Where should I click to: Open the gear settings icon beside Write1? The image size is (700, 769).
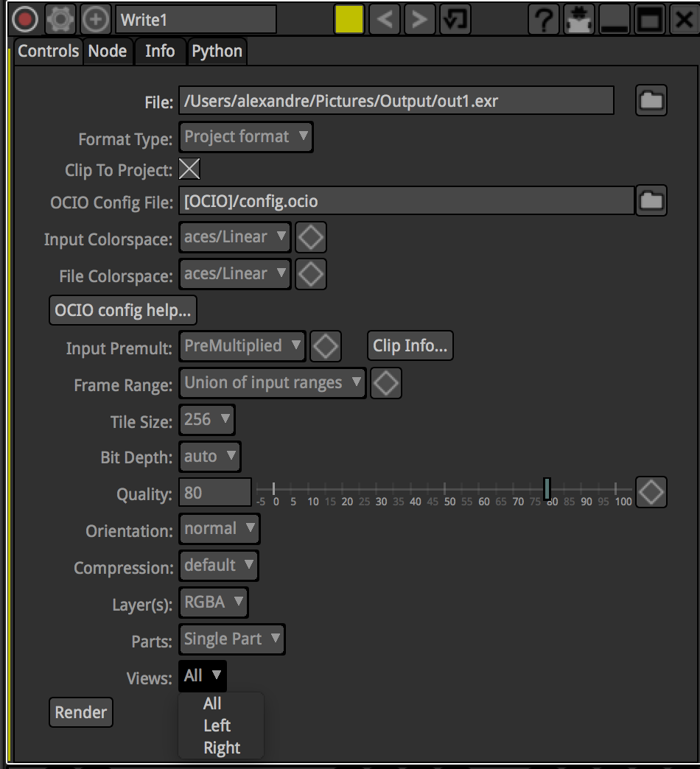coord(60,19)
